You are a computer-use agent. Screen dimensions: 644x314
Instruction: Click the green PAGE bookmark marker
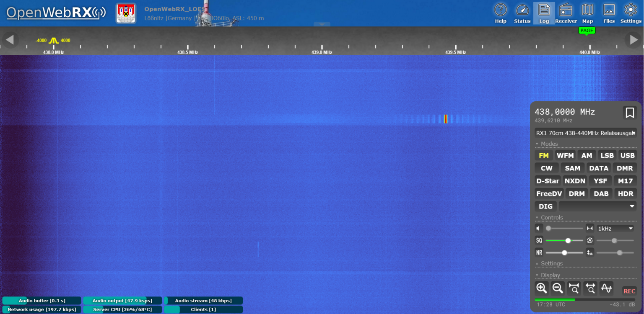click(x=587, y=31)
